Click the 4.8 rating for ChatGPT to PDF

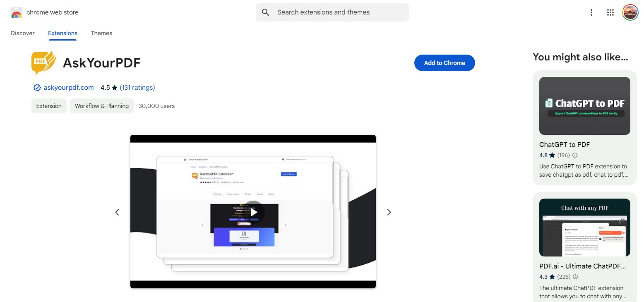pos(543,156)
